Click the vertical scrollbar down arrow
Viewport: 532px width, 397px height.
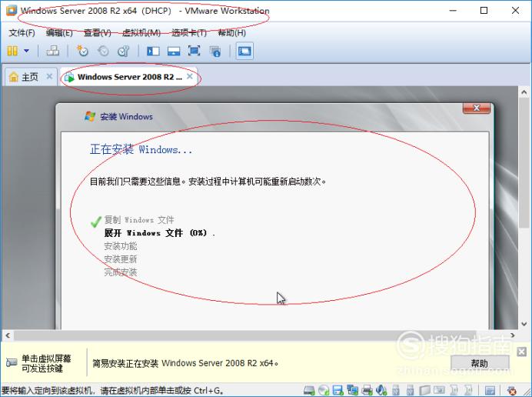(524, 324)
